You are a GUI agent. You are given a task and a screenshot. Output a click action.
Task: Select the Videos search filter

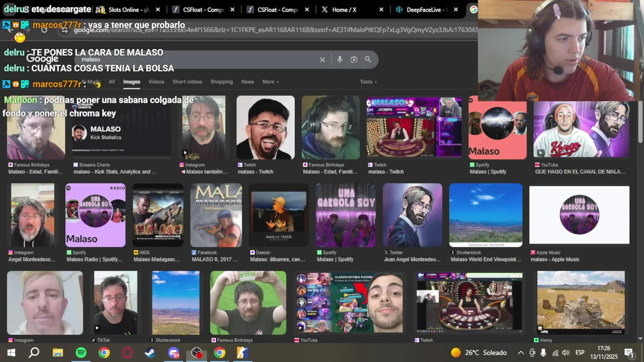tap(156, 82)
